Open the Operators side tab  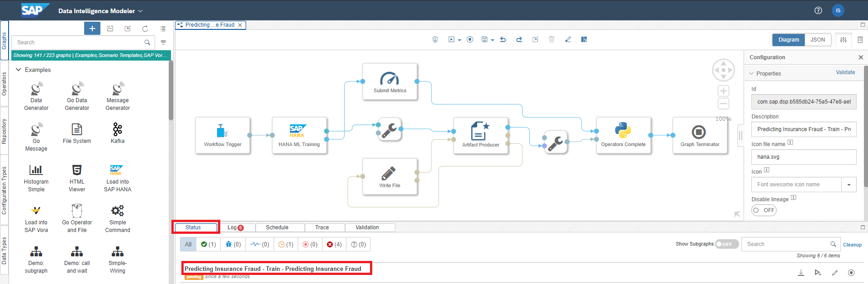(x=4, y=84)
